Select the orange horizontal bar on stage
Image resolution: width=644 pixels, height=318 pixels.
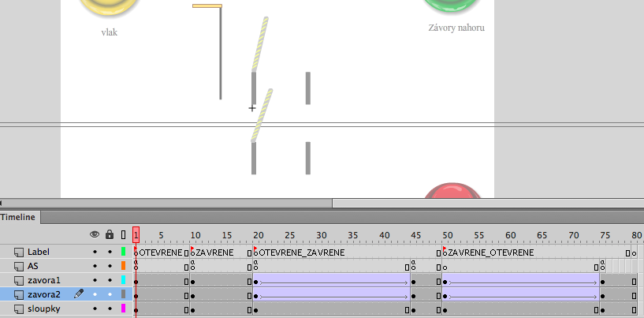coord(207,6)
